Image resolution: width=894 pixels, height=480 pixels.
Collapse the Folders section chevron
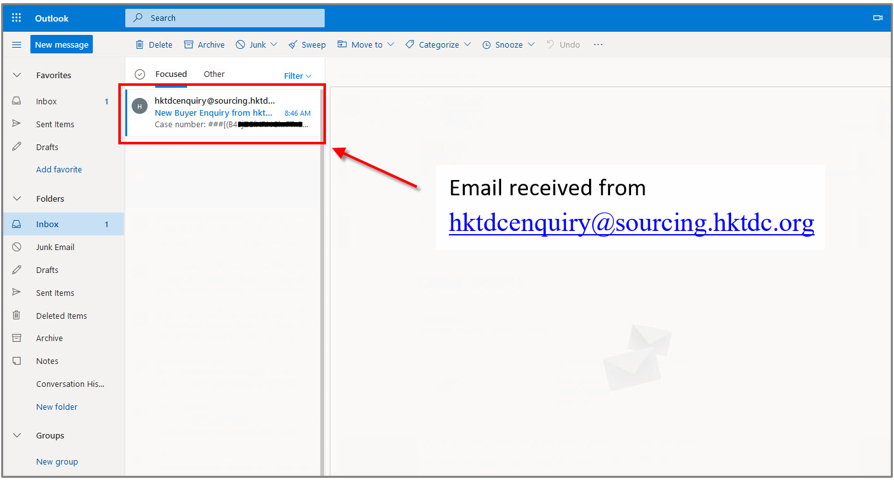click(x=17, y=198)
